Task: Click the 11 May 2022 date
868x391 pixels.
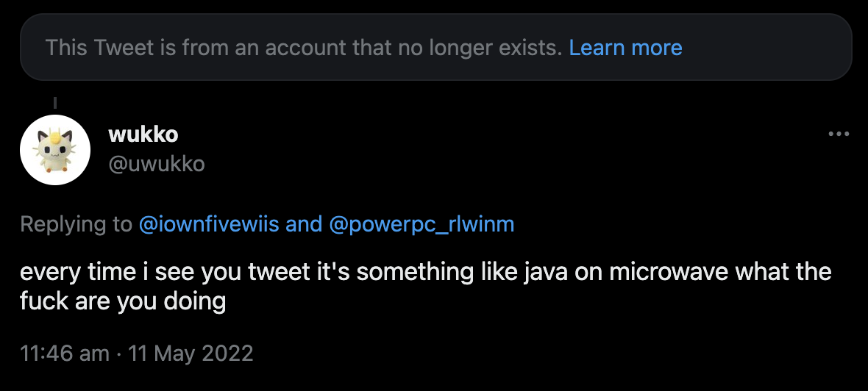Action: click(x=191, y=353)
